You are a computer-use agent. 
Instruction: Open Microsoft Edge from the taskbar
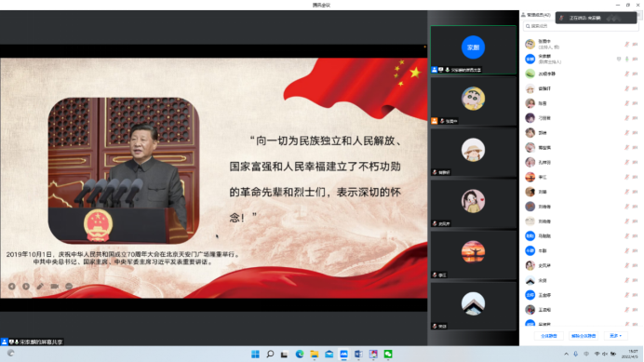coord(300,355)
